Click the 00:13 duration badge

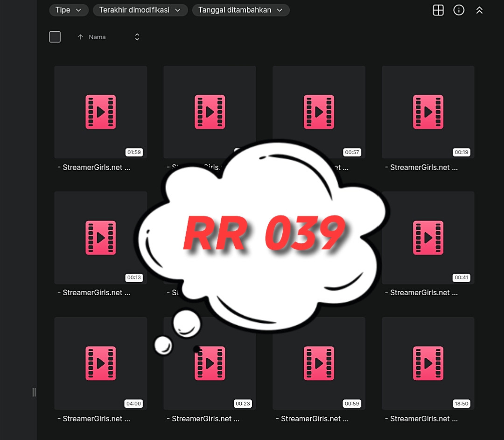[134, 277]
